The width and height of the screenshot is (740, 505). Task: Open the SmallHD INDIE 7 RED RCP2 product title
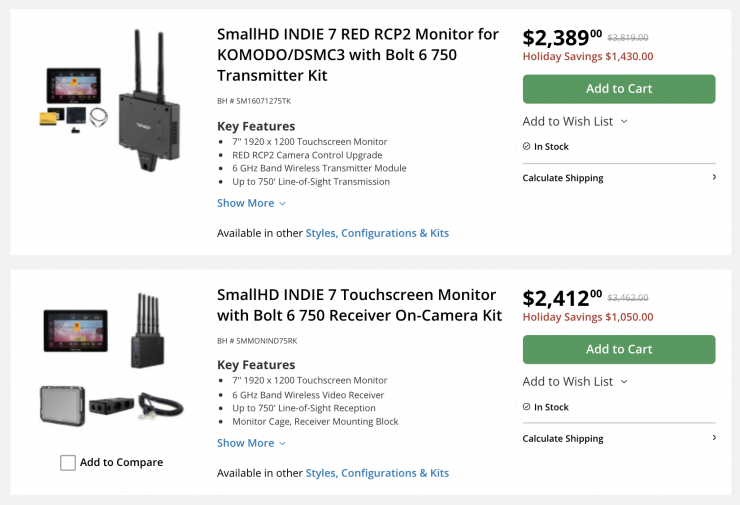357,55
